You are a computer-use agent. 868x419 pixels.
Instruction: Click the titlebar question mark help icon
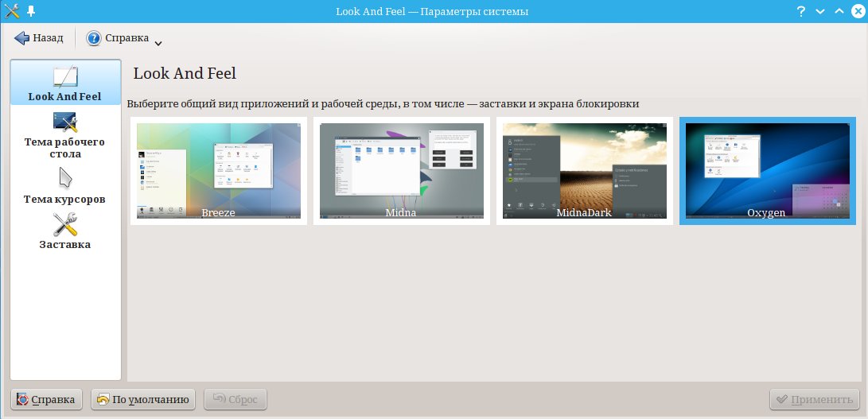pyautogui.click(x=801, y=11)
